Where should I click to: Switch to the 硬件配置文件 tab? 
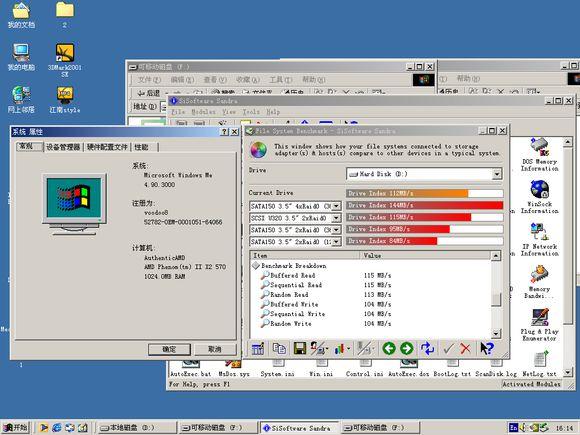click(107, 147)
